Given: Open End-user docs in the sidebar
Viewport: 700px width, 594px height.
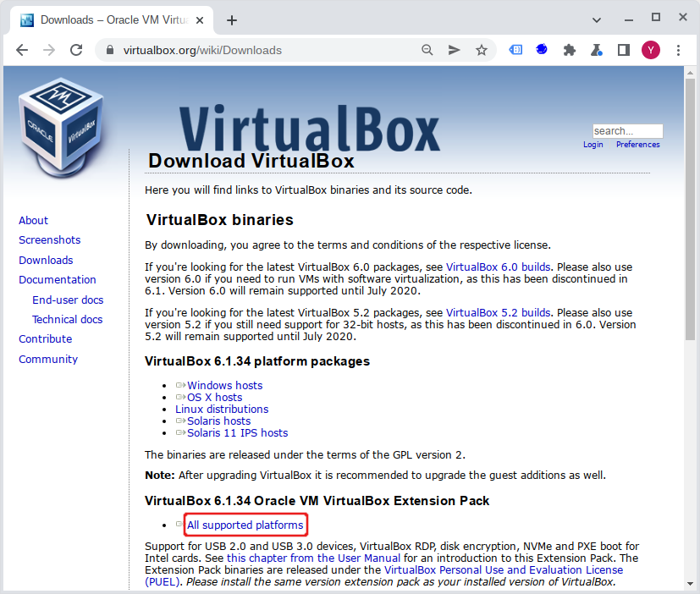Looking at the screenshot, I should (x=68, y=300).
